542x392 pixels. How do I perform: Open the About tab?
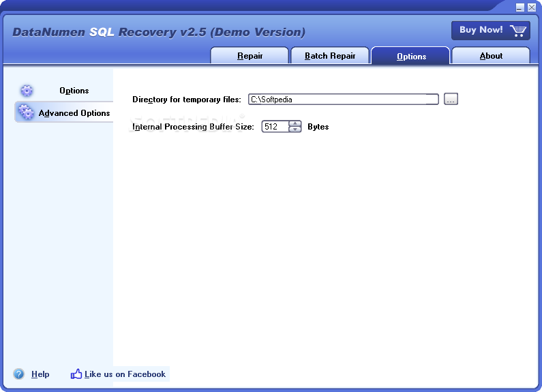pyautogui.click(x=491, y=56)
